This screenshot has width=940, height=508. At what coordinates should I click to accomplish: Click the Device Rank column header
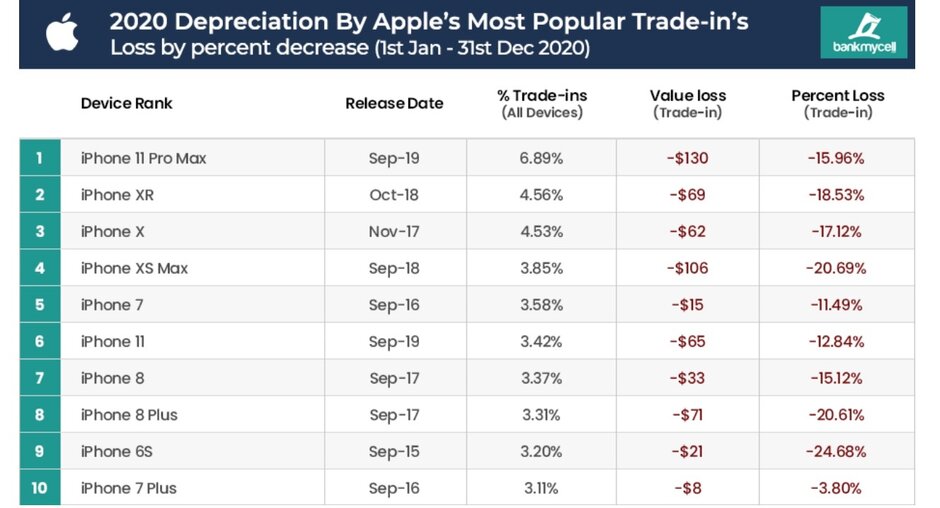(126, 103)
